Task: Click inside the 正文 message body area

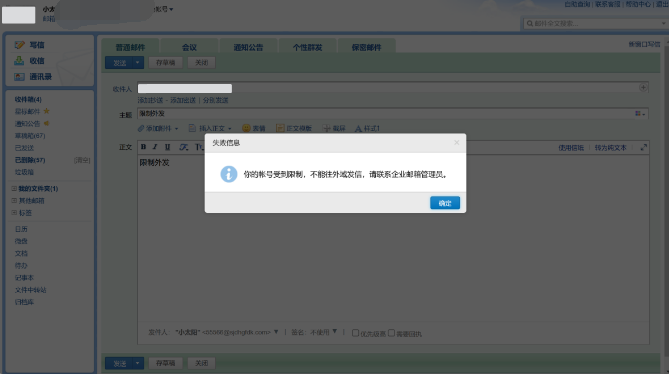Action: coord(393,239)
